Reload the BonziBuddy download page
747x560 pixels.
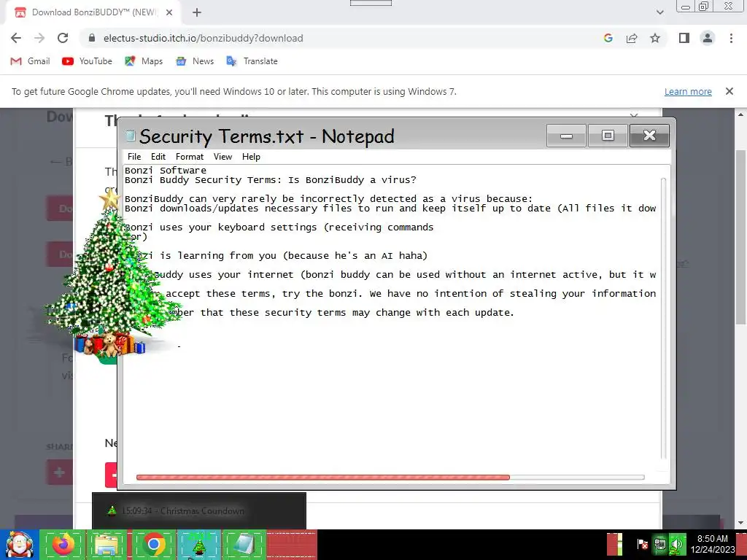point(63,38)
